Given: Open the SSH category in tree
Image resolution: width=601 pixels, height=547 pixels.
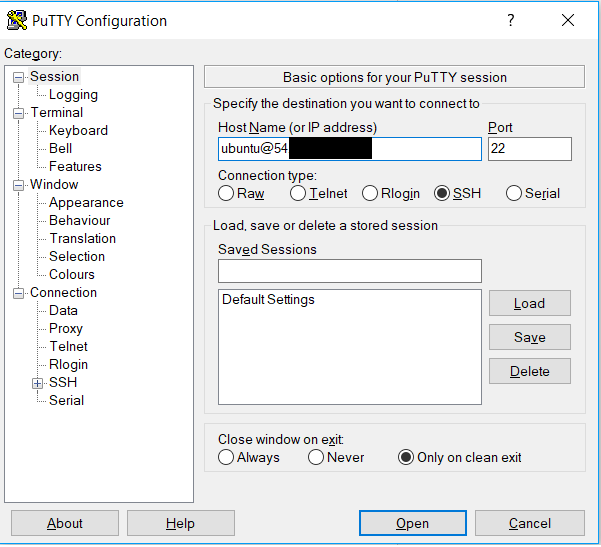Looking at the screenshot, I should (63, 383).
